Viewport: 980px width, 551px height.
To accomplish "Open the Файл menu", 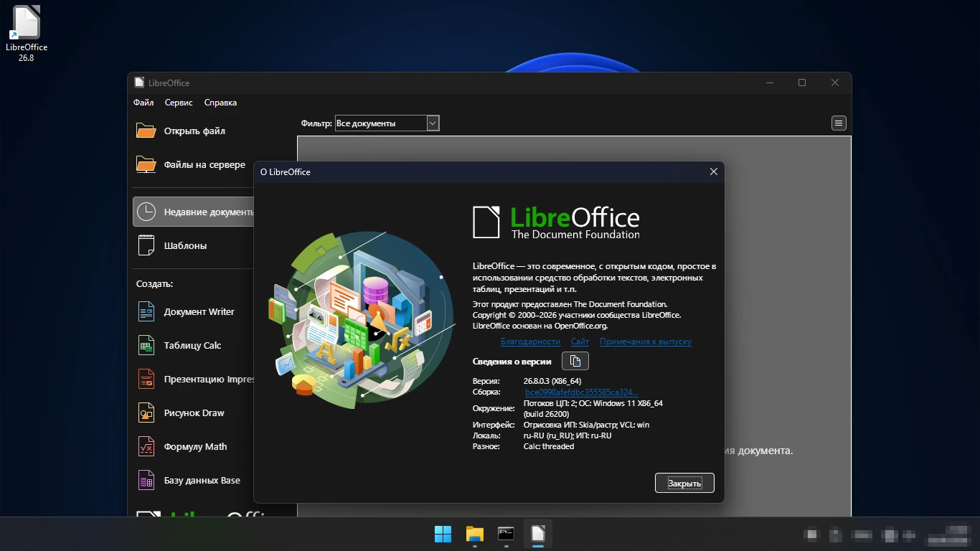I will (x=143, y=103).
